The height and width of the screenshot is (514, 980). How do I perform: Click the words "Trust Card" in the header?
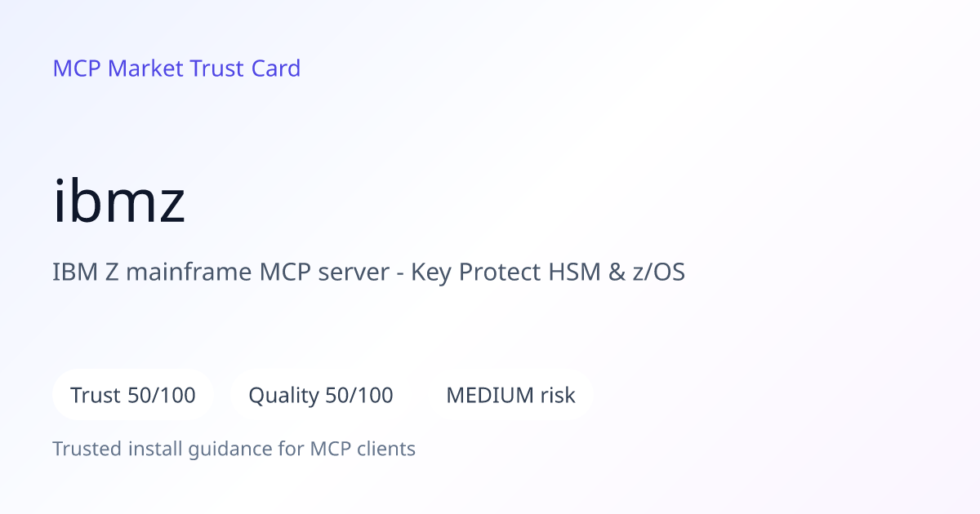(245, 68)
